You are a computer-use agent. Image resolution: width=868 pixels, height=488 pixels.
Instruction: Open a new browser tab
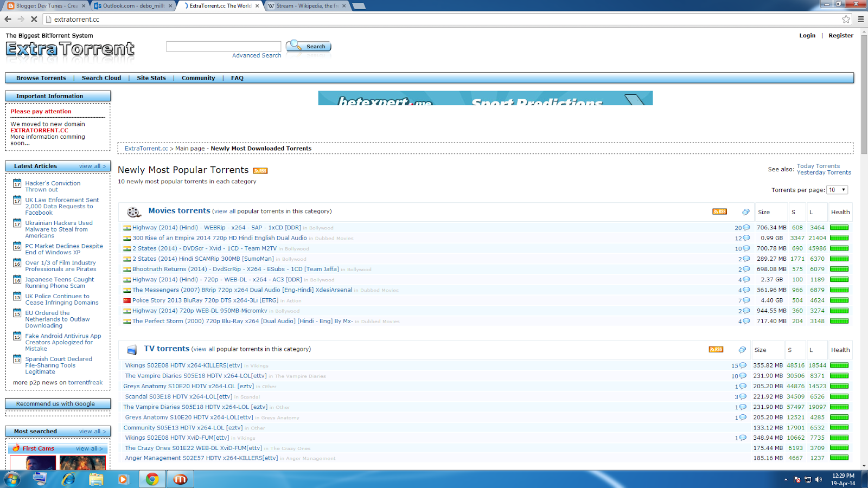[x=359, y=6]
